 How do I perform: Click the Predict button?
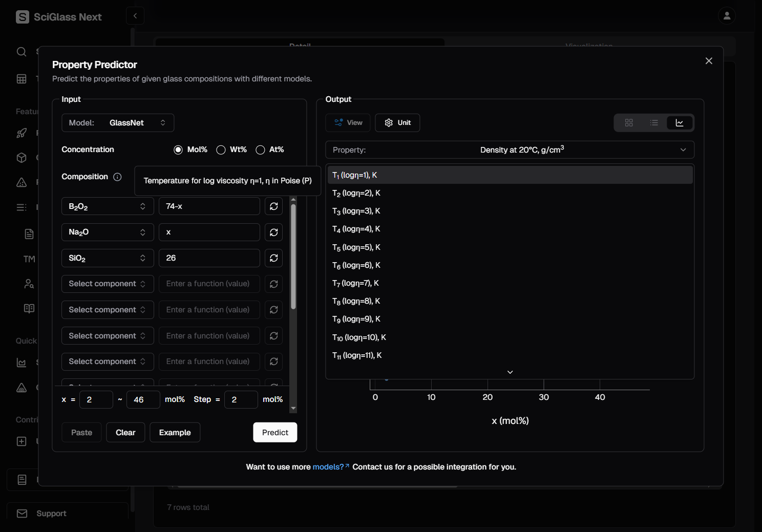[x=275, y=433]
